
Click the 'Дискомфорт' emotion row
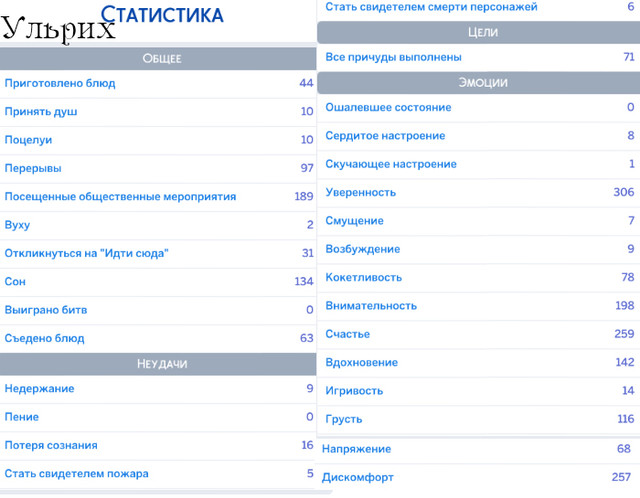(478, 478)
